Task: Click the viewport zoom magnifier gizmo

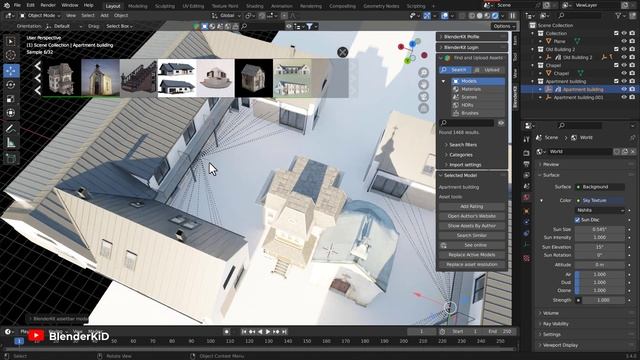Action: point(424,73)
